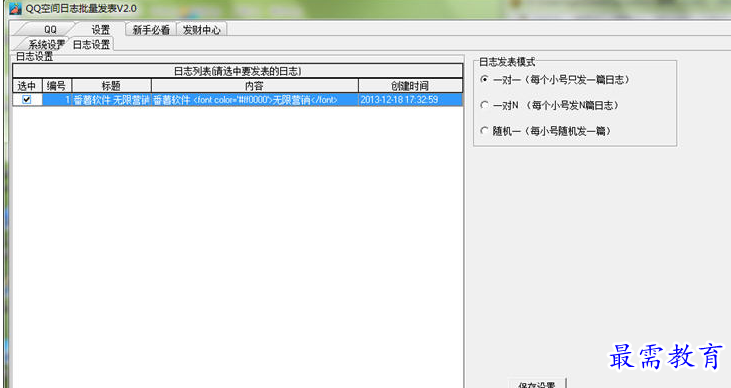Select the title cell 番薯软件 无限营销
731x388 pixels.
coord(111,100)
